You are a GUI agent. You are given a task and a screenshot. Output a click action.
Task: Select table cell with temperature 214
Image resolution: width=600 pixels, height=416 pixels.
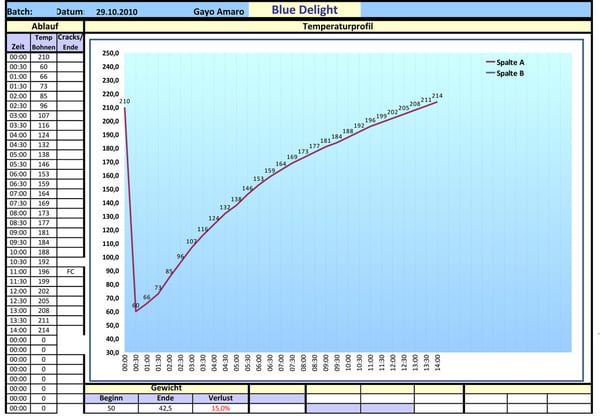coord(44,330)
